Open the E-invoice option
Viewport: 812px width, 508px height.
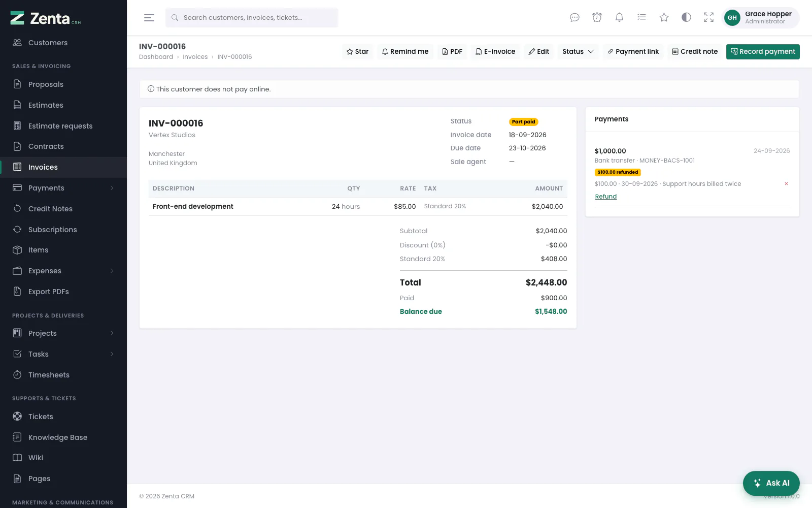[x=495, y=52]
